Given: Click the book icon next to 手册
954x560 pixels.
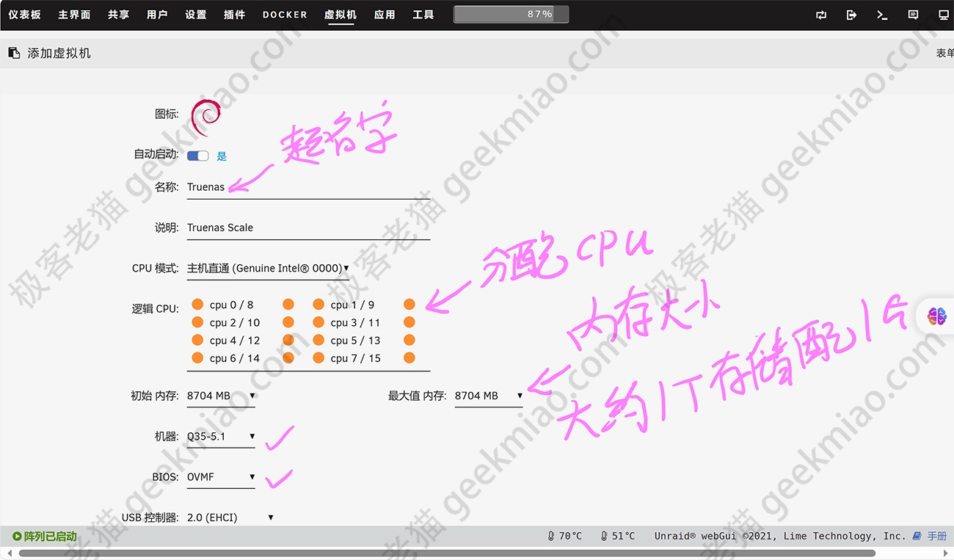Looking at the screenshot, I should tap(917, 537).
